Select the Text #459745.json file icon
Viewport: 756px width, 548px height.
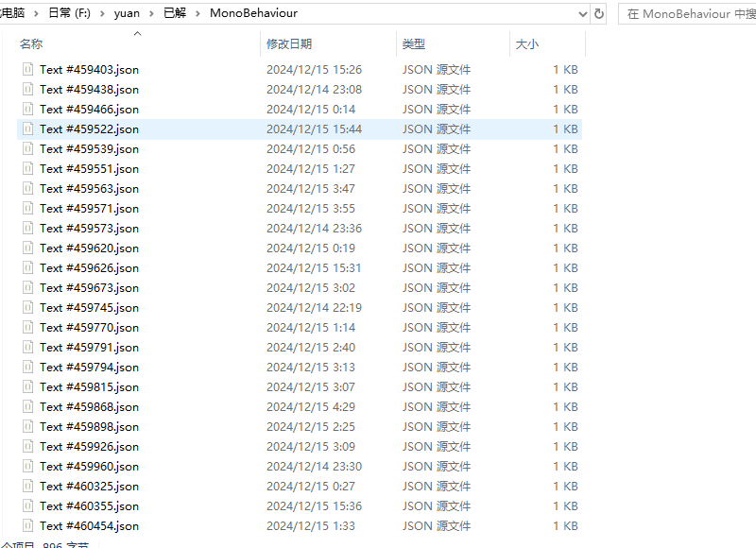pyautogui.click(x=28, y=308)
